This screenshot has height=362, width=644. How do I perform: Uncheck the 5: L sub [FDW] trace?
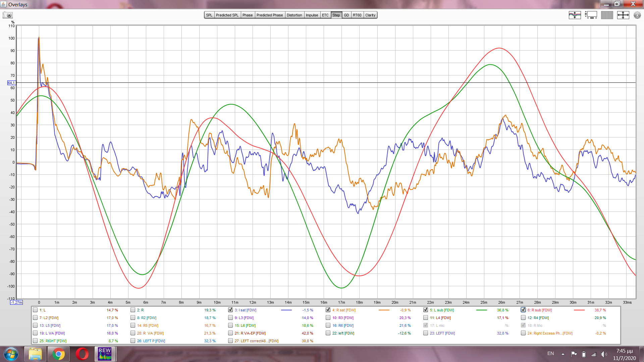pyautogui.click(x=426, y=310)
